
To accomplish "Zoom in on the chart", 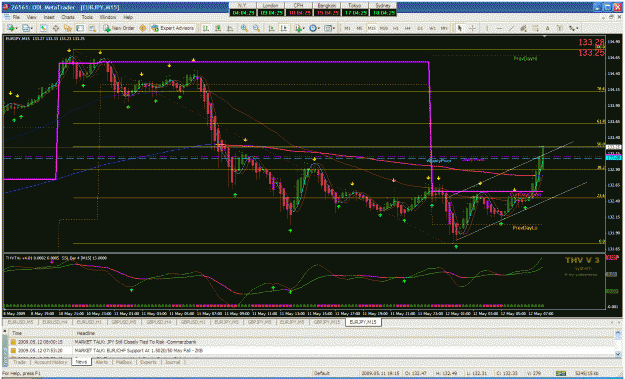I will (244, 28).
